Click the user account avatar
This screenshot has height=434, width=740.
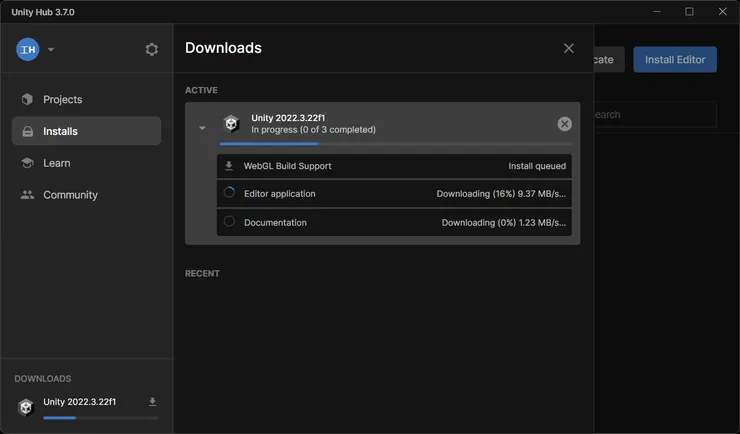28,49
